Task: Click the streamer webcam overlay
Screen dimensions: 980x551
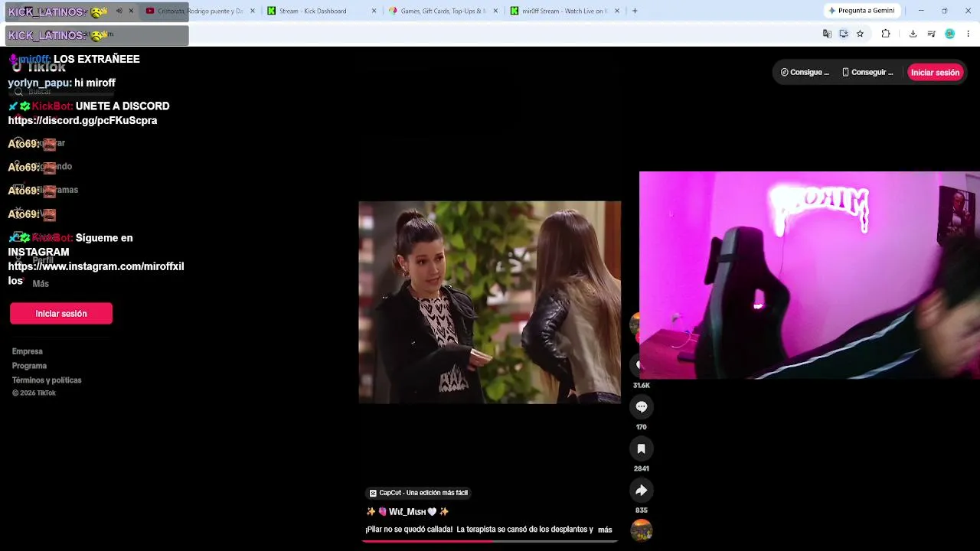Action: 809,275
